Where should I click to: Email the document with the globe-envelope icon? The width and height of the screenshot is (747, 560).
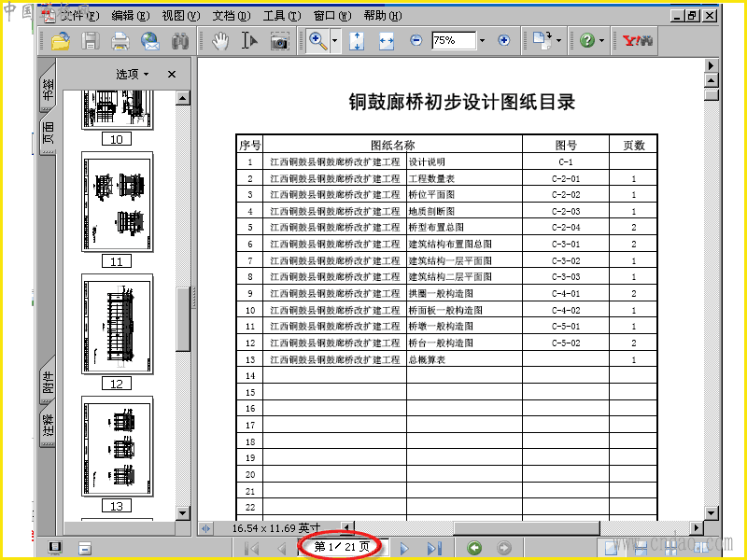(x=150, y=41)
